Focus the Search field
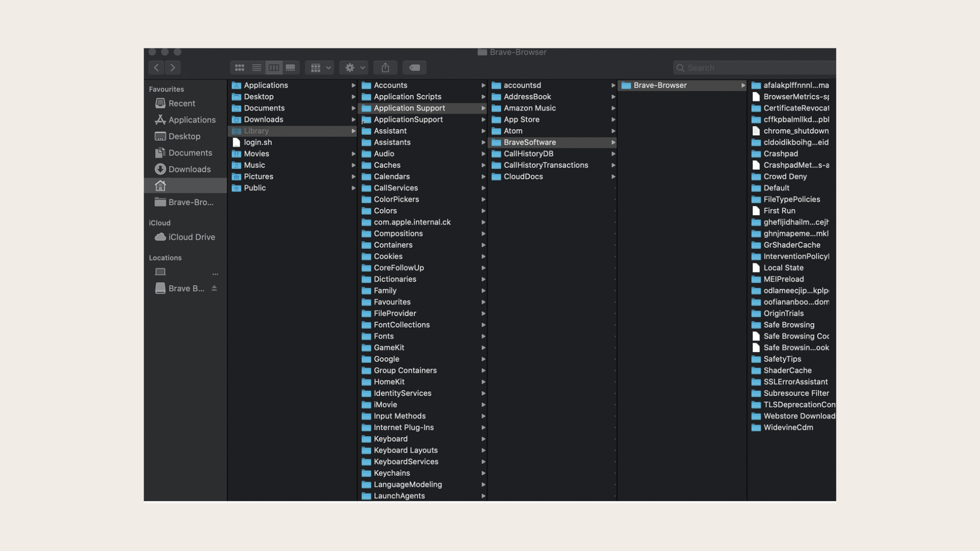The image size is (980, 551). coord(754,68)
